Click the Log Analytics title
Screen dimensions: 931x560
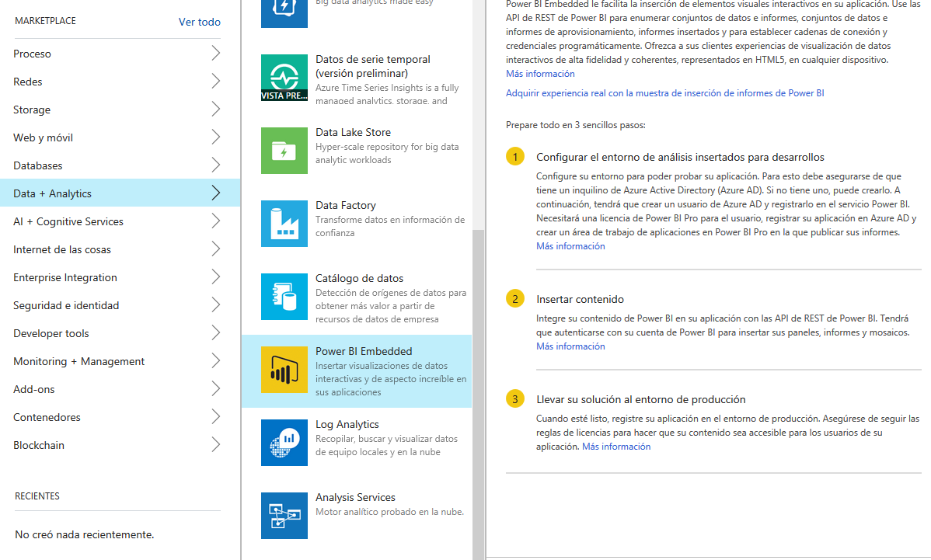click(x=347, y=424)
